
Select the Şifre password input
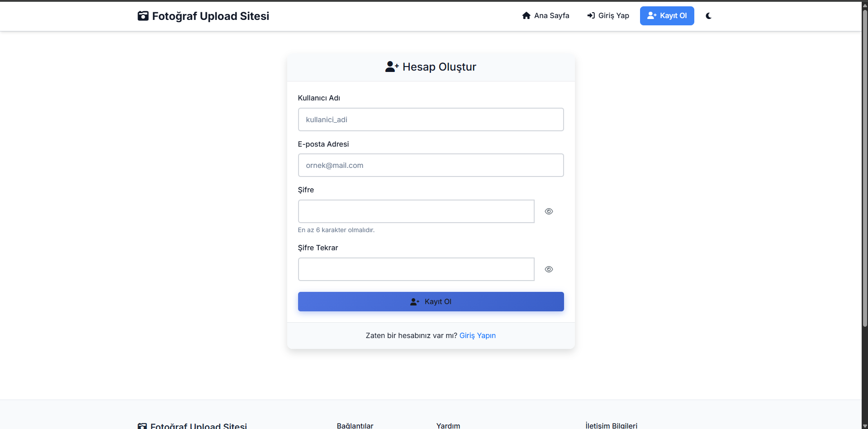pos(416,211)
